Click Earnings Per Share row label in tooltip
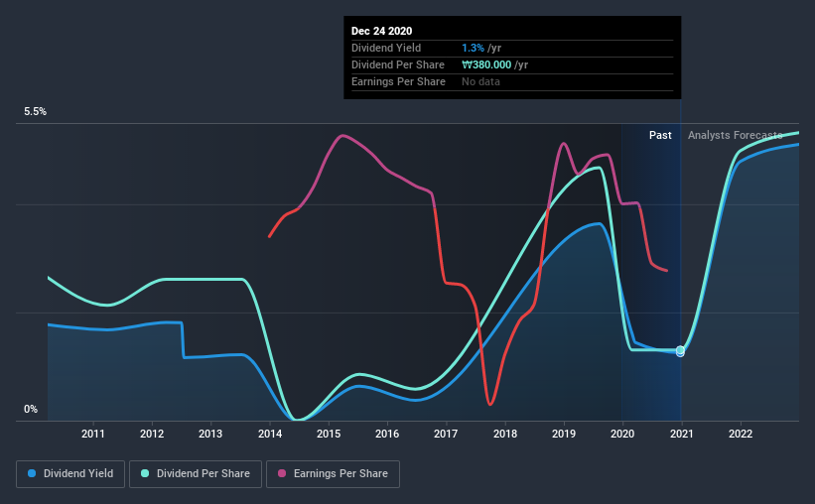Viewport: 815px width, 504px height. [399, 81]
